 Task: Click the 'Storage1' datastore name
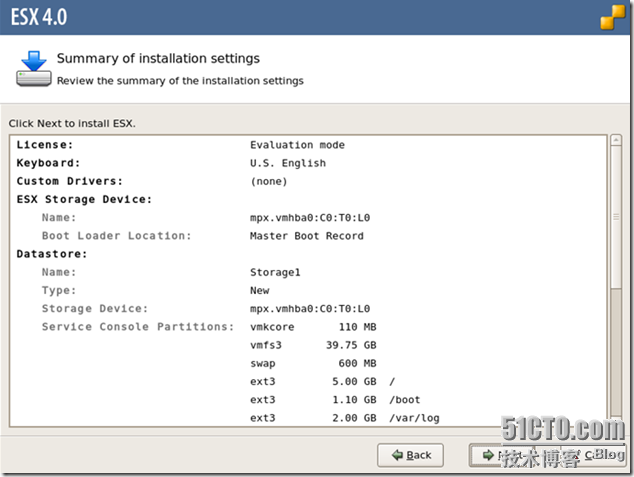tap(275, 272)
